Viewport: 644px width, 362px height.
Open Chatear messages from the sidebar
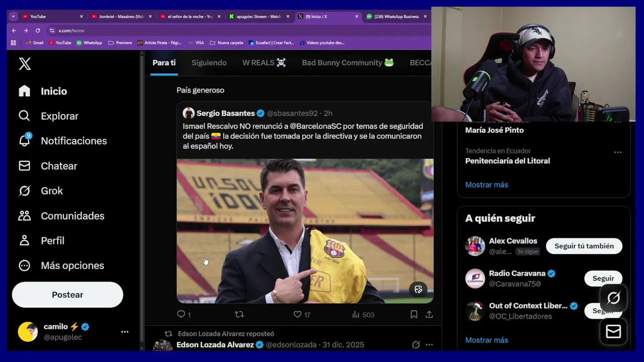(48, 166)
